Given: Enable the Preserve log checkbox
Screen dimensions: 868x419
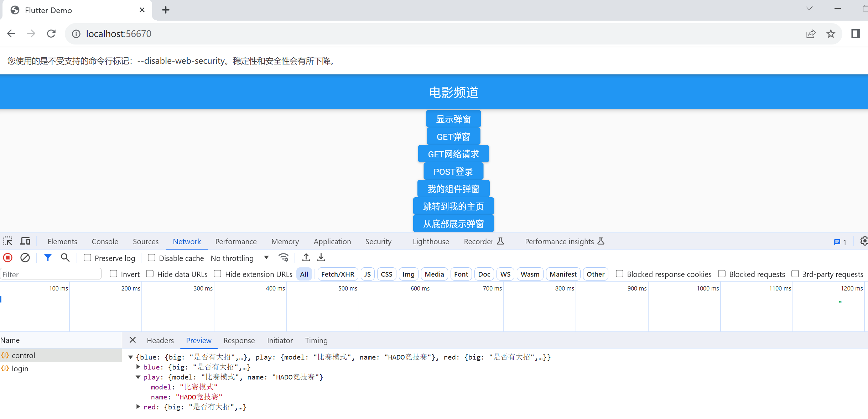Looking at the screenshot, I should (x=88, y=258).
